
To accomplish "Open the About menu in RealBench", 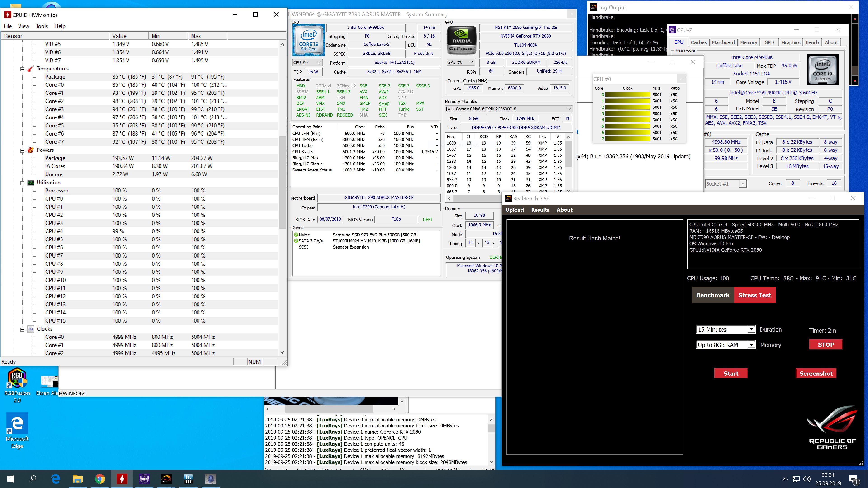I will pyautogui.click(x=564, y=209).
